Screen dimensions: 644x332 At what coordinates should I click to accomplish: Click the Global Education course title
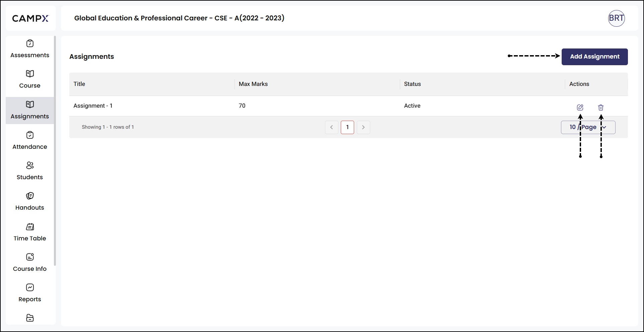coord(179,18)
